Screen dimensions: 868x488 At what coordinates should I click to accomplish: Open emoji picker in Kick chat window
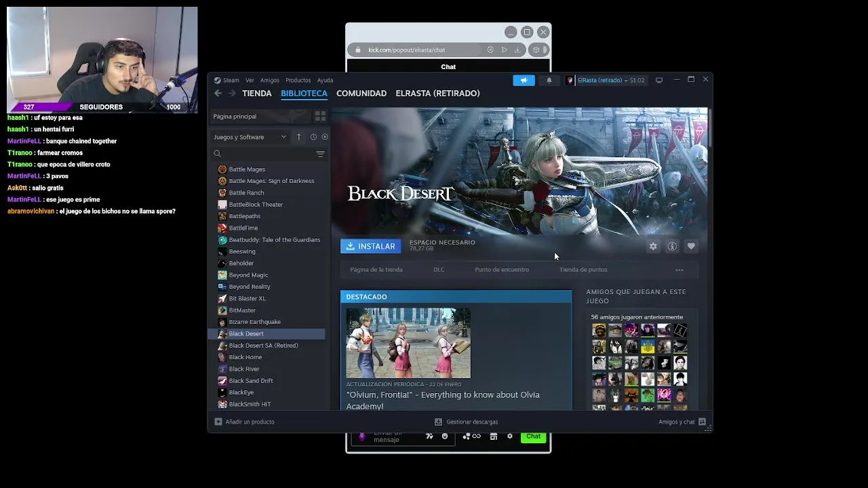tap(445, 436)
